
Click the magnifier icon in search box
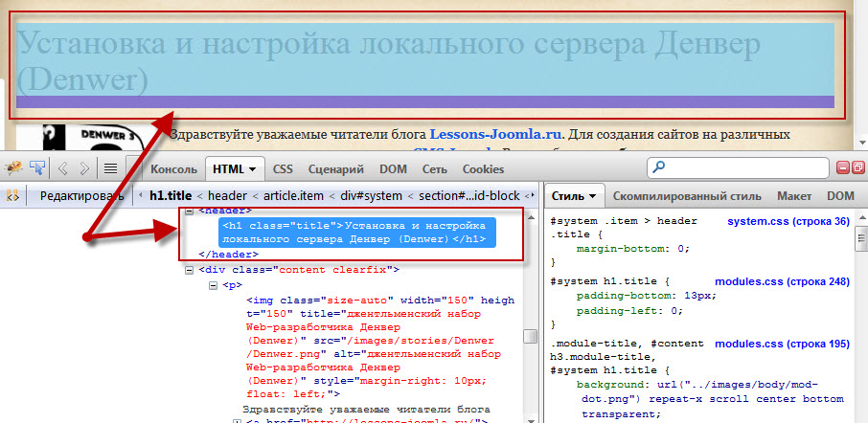pos(660,167)
